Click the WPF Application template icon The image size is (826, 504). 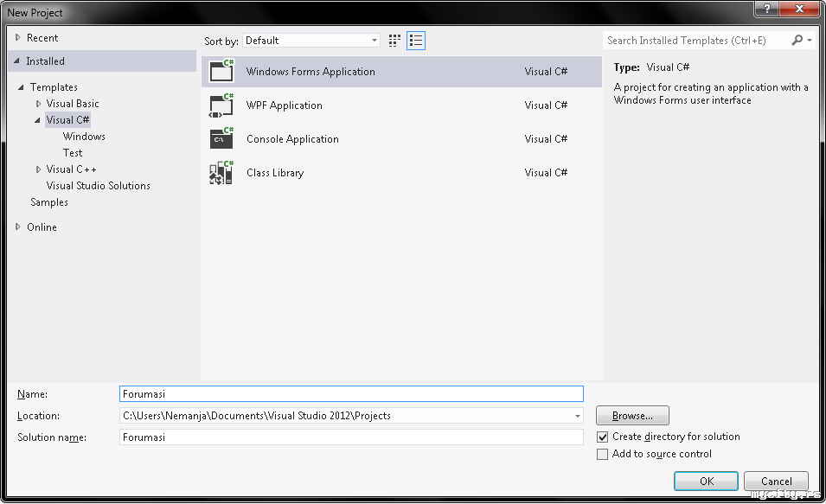point(222,105)
